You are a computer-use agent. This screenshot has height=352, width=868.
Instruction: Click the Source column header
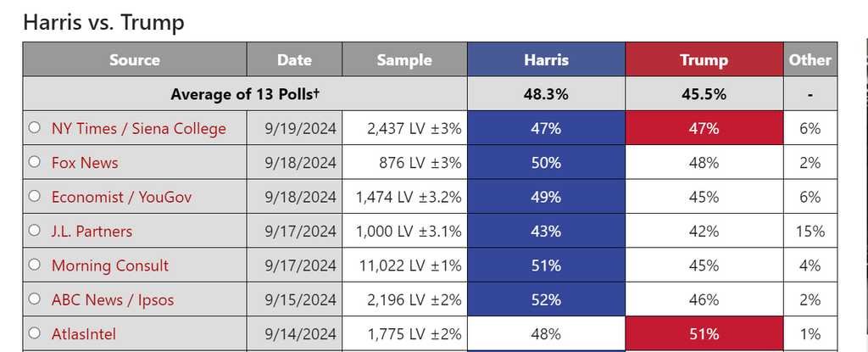134,59
